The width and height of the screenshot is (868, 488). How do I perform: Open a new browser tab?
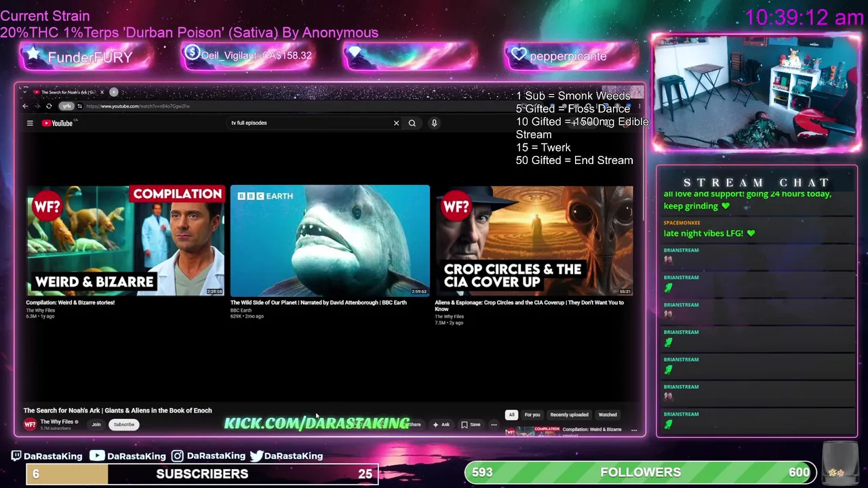coord(114,91)
